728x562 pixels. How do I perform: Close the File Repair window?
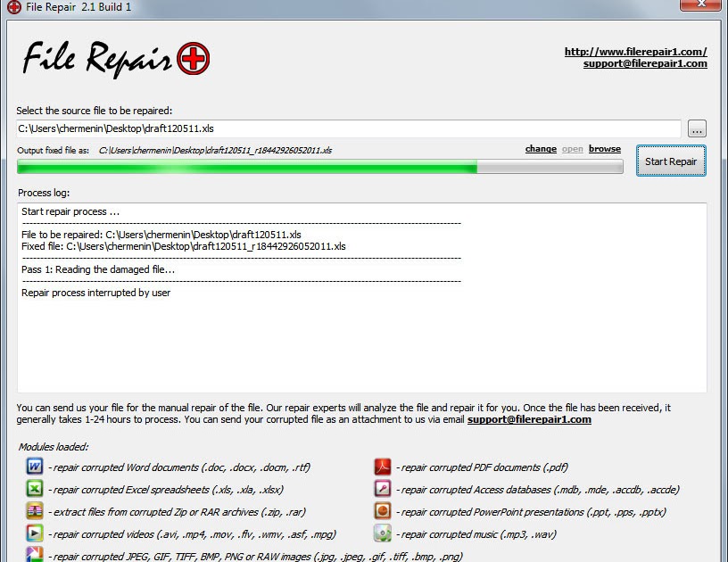700,4
